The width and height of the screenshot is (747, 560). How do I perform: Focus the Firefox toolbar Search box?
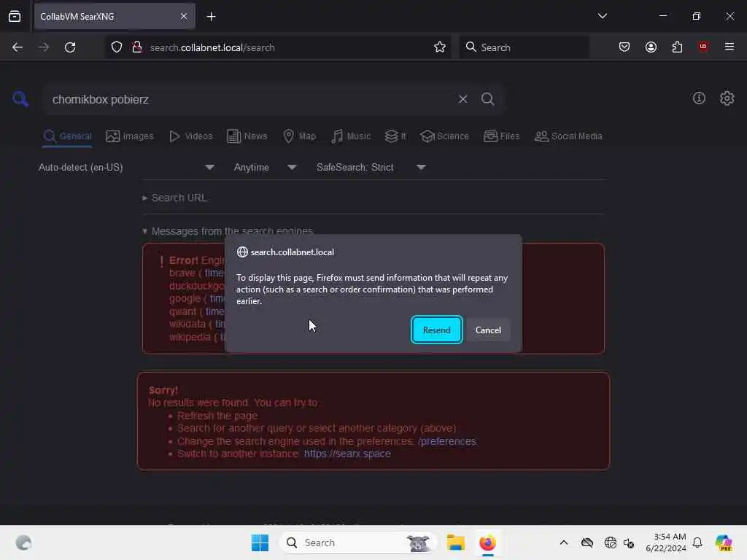click(x=524, y=47)
